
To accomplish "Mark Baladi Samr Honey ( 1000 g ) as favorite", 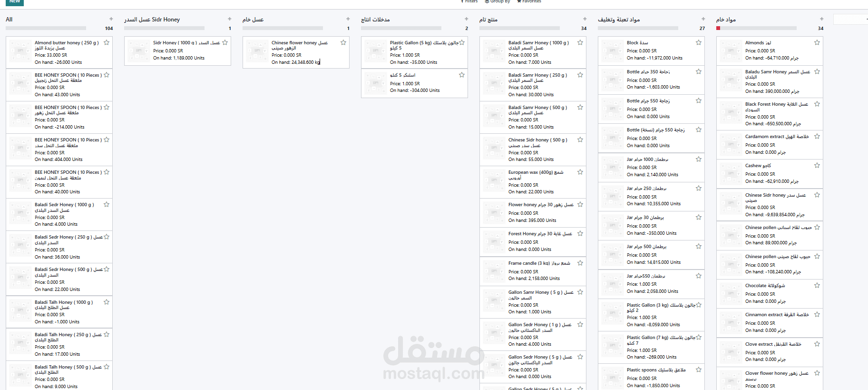I will click(x=580, y=42).
